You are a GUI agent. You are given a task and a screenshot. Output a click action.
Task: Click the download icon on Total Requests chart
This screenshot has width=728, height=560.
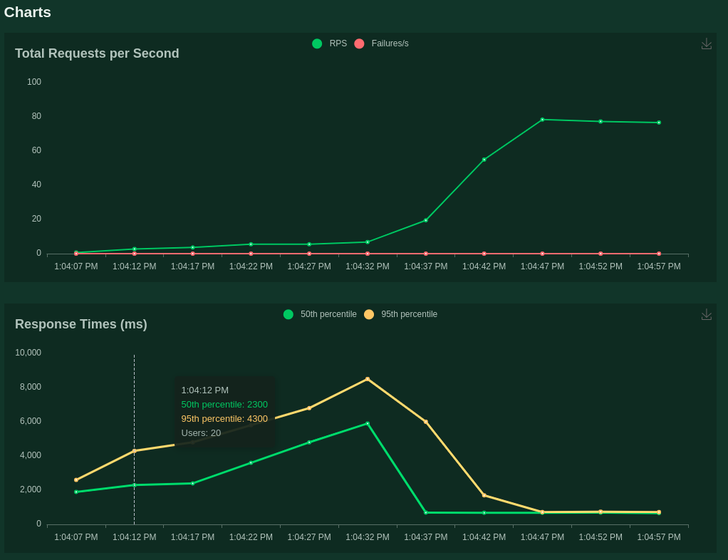706,43
